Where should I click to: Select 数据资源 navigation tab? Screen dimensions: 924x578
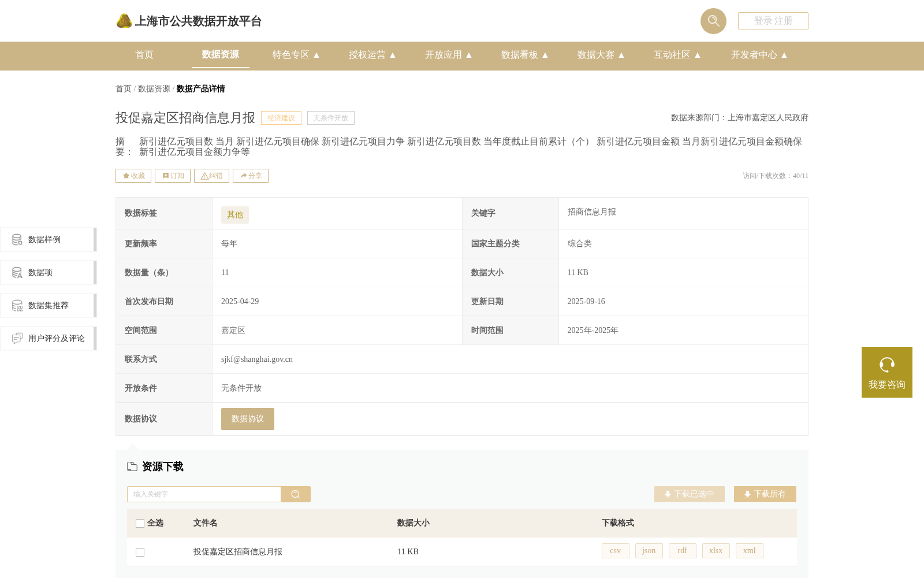coord(221,54)
